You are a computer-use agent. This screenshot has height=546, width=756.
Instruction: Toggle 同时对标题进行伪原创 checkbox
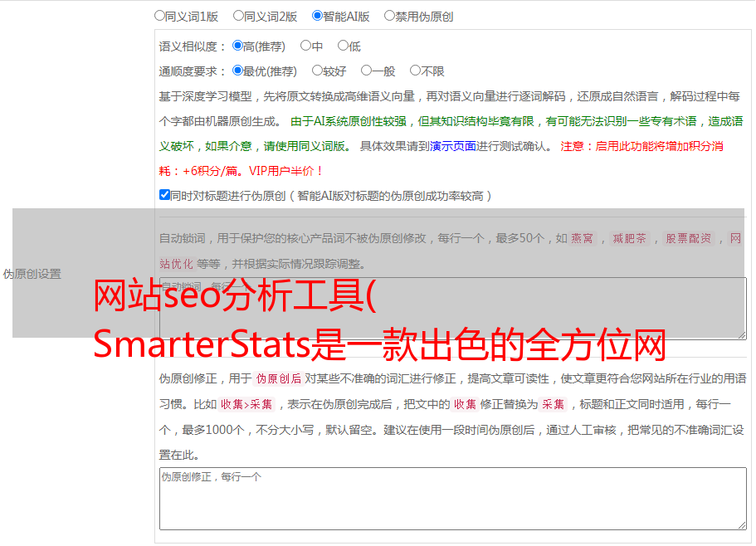[164, 195]
